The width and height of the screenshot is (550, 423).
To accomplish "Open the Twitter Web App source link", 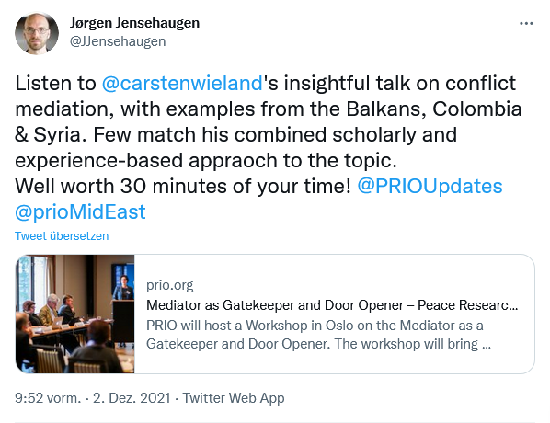I will point(233,398).
